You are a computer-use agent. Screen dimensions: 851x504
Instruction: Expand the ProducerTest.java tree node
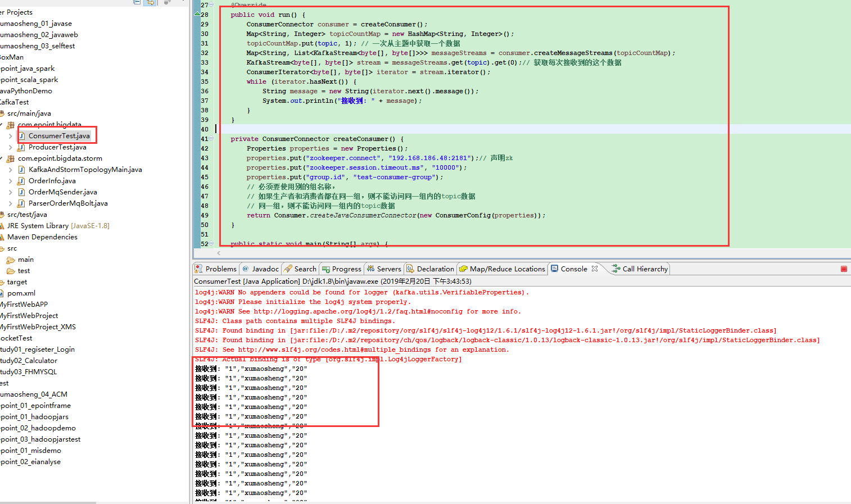point(11,147)
